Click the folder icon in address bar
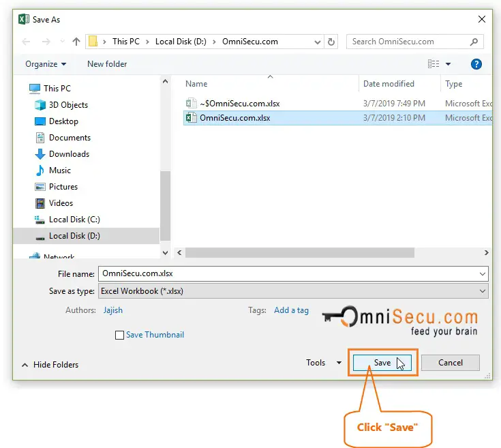This screenshot has width=501, height=448. coord(93,41)
